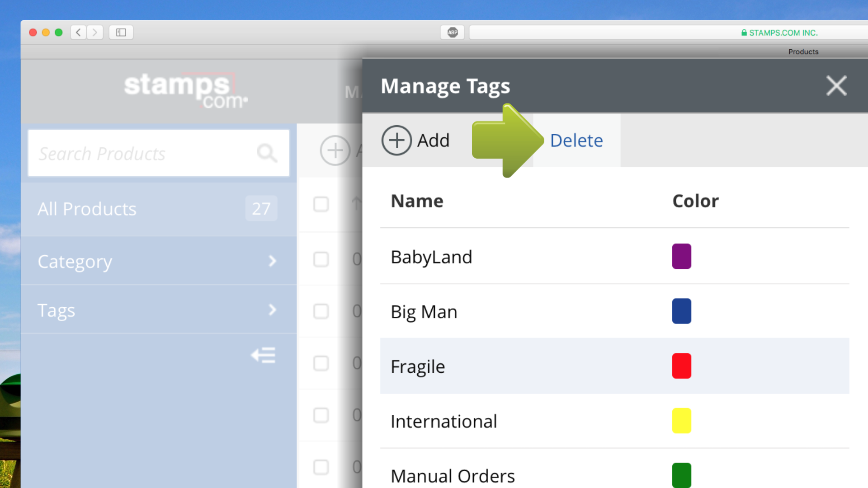868x488 pixels.
Task: Click the Delete tag button
Action: pos(576,141)
